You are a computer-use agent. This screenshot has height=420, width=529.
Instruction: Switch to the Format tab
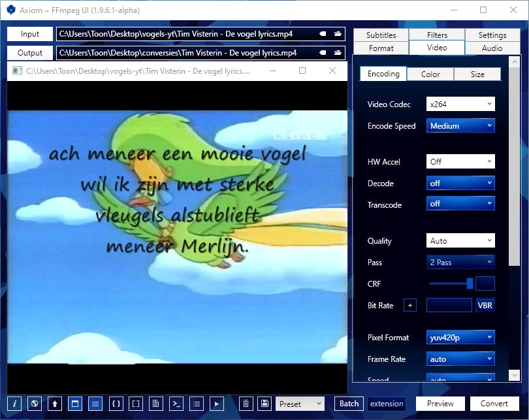(381, 48)
